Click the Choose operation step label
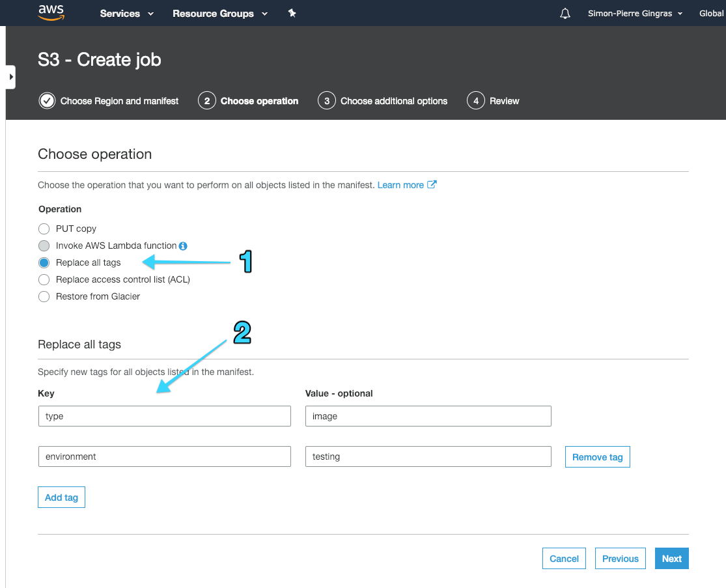This screenshot has width=726, height=588. click(258, 100)
